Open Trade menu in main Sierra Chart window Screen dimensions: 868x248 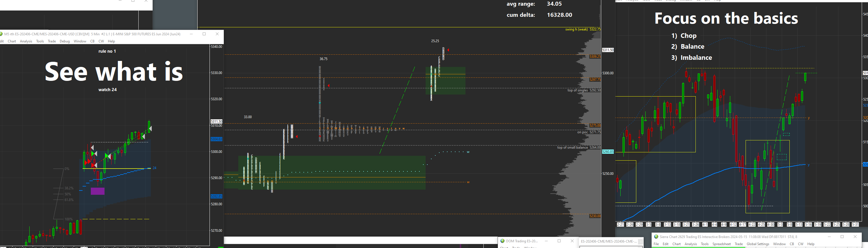click(x=738, y=244)
